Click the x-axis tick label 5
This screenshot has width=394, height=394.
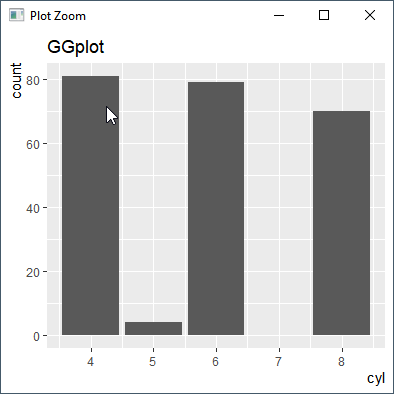coord(153,362)
